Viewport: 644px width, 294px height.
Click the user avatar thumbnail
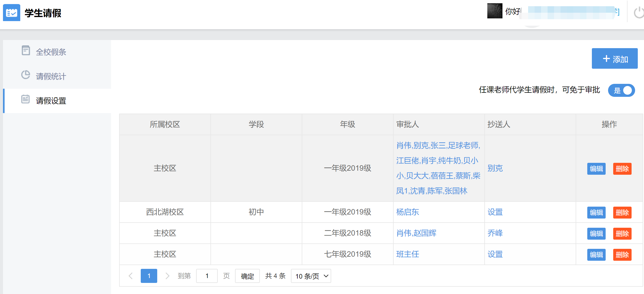pos(494,11)
